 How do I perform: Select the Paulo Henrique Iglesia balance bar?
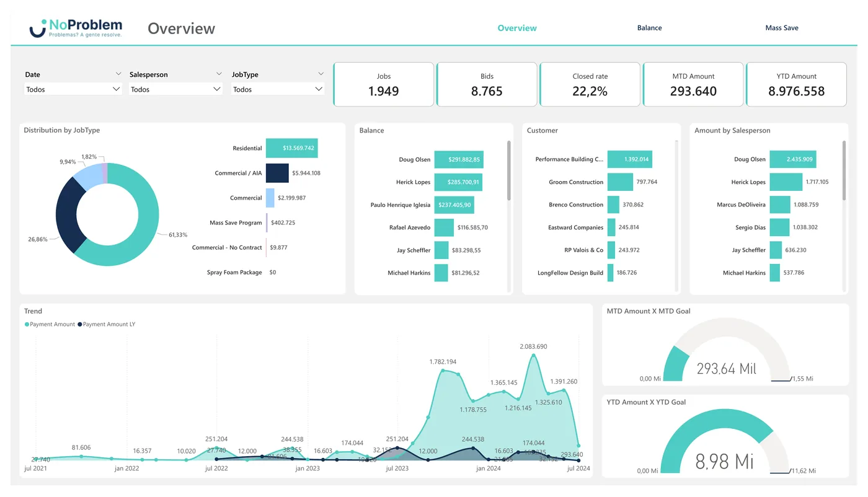click(x=454, y=205)
